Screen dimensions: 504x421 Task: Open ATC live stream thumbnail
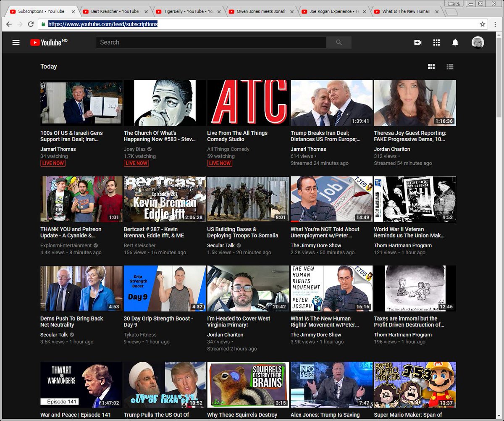click(x=248, y=103)
